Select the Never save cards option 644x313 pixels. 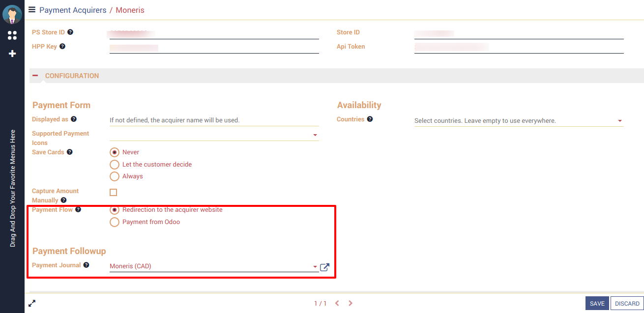click(x=115, y=152)
